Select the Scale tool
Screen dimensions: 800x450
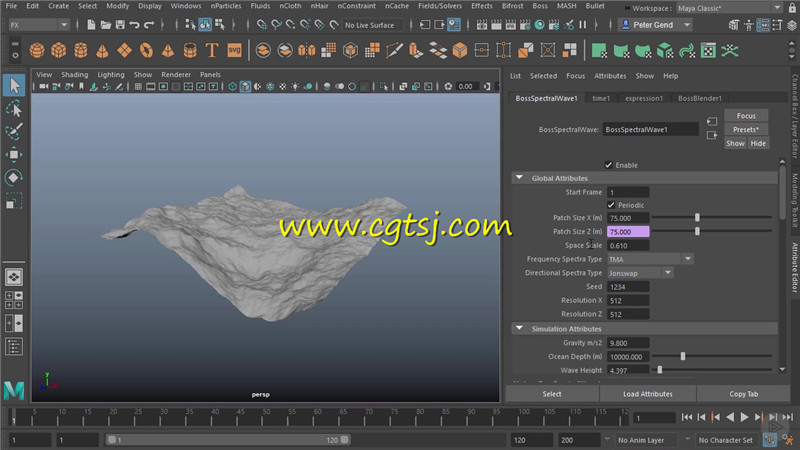[14, 201]
